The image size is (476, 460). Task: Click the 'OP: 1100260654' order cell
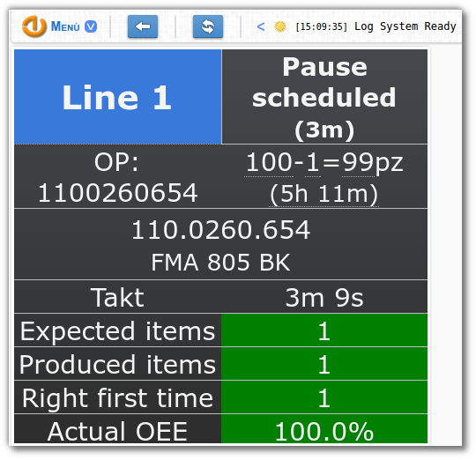click(x=118, y=177)
